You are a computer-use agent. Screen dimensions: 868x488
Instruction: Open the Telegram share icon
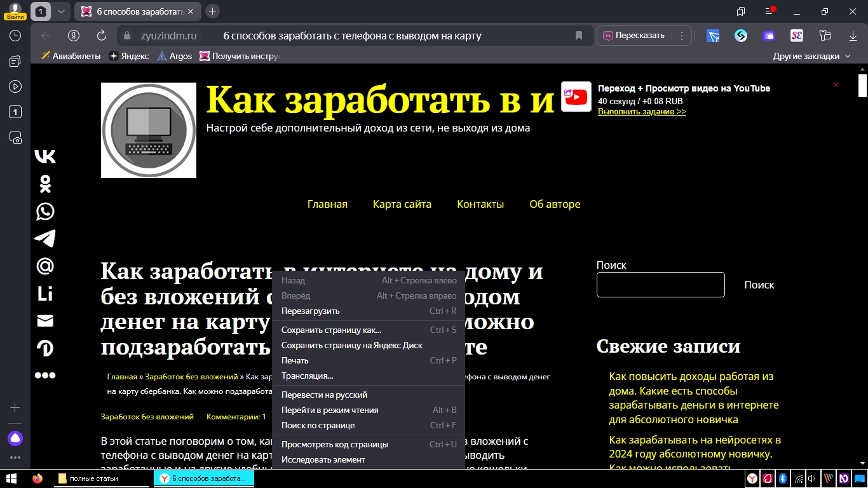pos(44,238)
